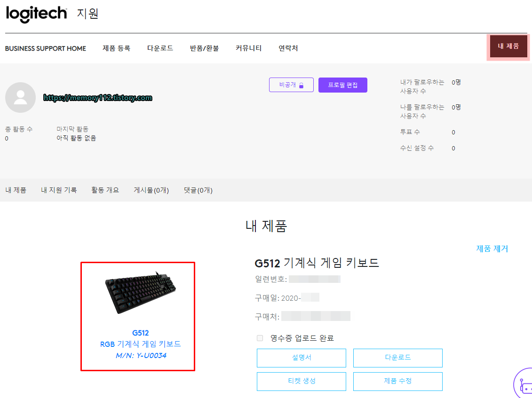Image resolution: width=532 pixels, height=398 pixels.
Task: Open the 다운로드 navigation menu
Action: tap(160, 48)
